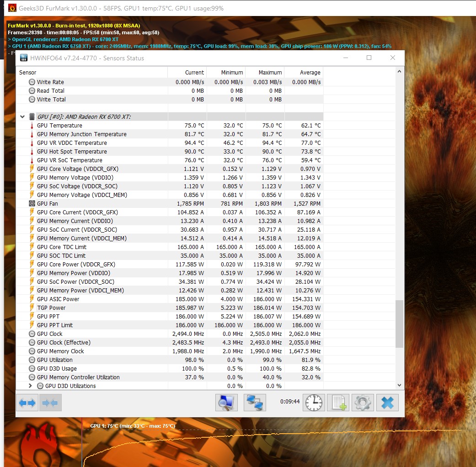This screenshot has height=467, width=476.
Task: Click the expand layout arrows button
Action: click(27, 403)
